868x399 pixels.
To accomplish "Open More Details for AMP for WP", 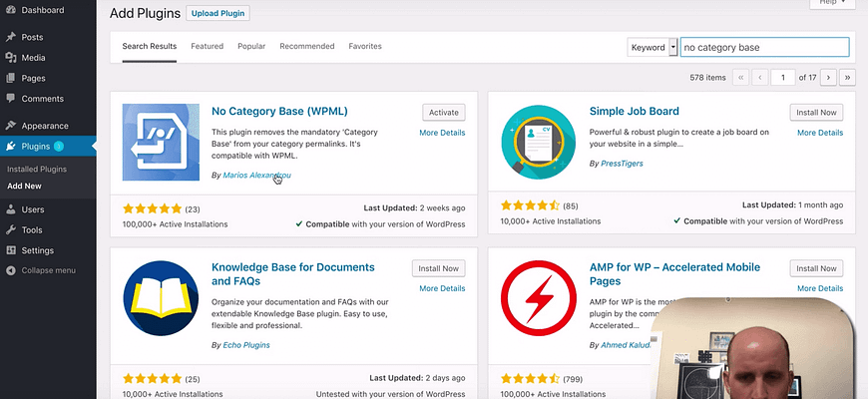I will coord(820,288).
